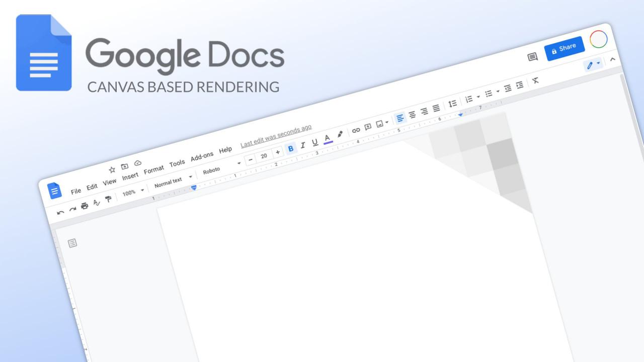Viewport: 644px width, 362px height.
Task: Select Center align
Action: pyautogui.click(x=413, y=115)
